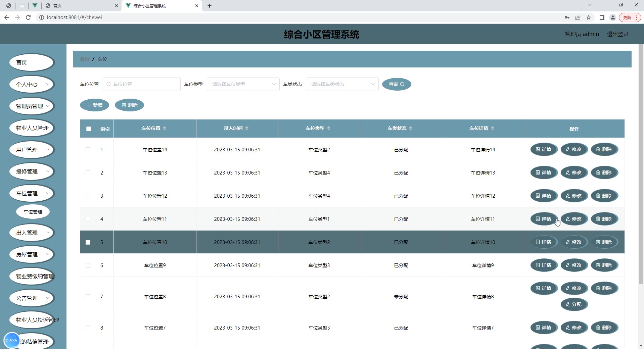Click the search 查询 button

[396, 84]
